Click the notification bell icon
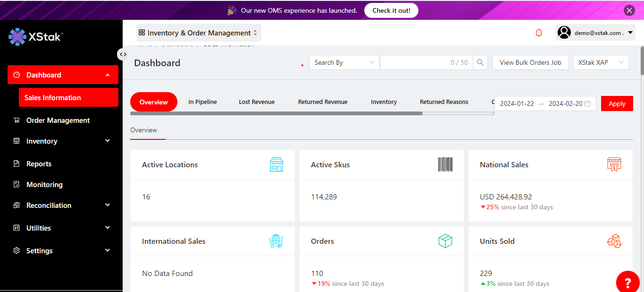The width and height of the screenshot is (644, 292). click(x=538, y=33)
